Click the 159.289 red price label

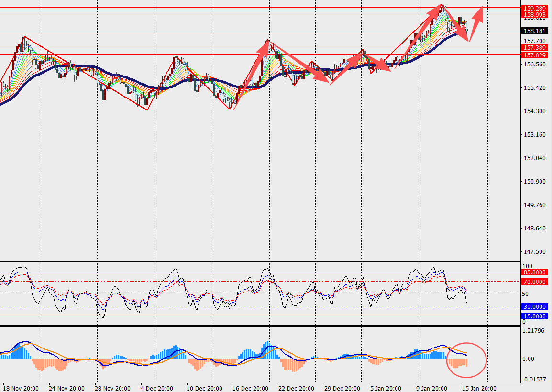[x=534, y=8]
